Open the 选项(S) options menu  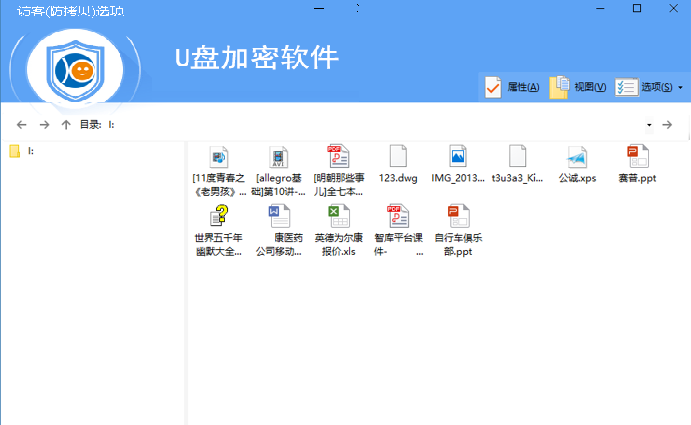(645, 88)
